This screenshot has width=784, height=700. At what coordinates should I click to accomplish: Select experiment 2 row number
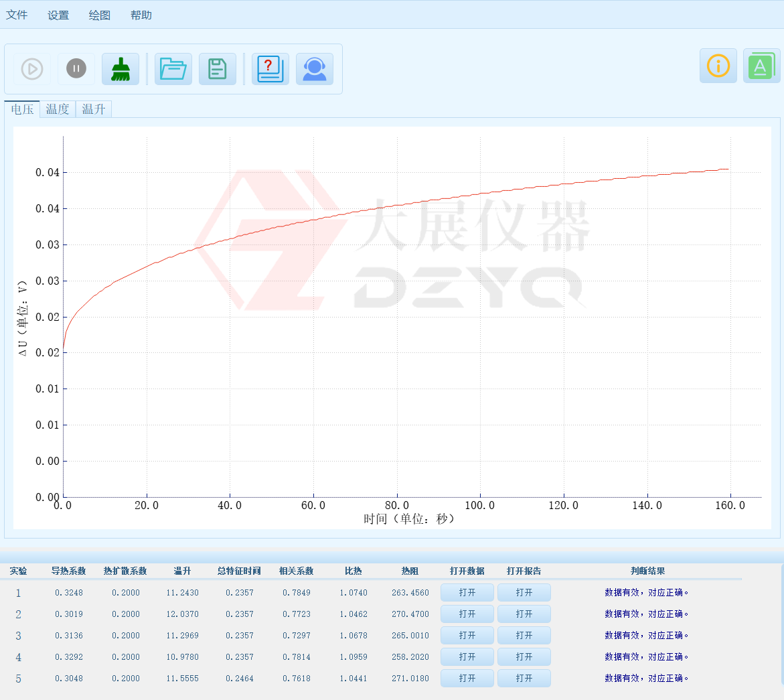pyautogui.click(x=18, y=614)
